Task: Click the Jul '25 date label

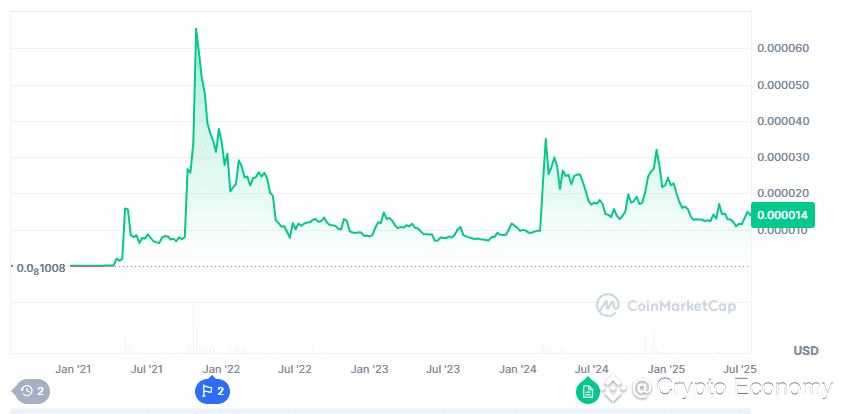Action: tap(739, 369)
